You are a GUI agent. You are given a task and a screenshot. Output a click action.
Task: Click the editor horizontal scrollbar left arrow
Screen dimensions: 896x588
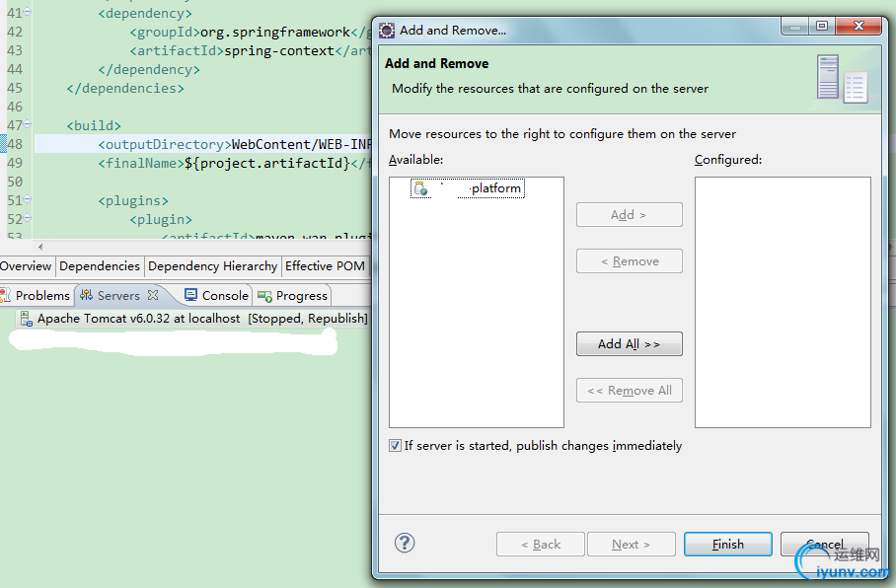pos(40,247)
